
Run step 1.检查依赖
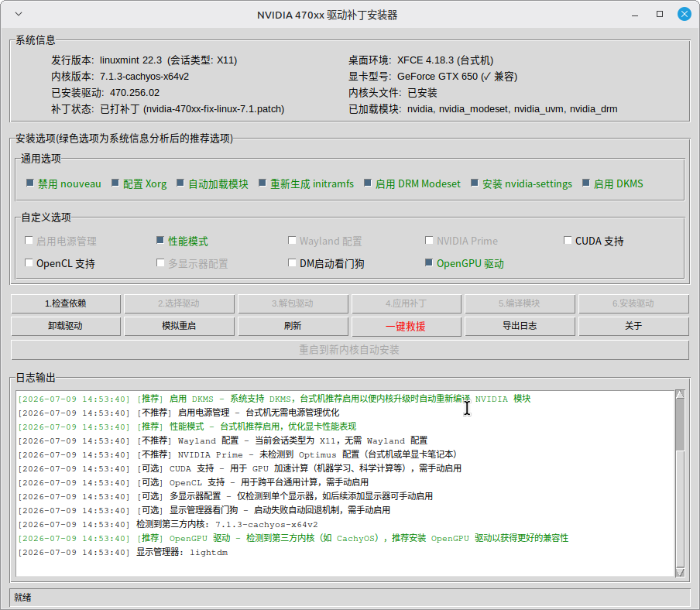pos(66,303)
